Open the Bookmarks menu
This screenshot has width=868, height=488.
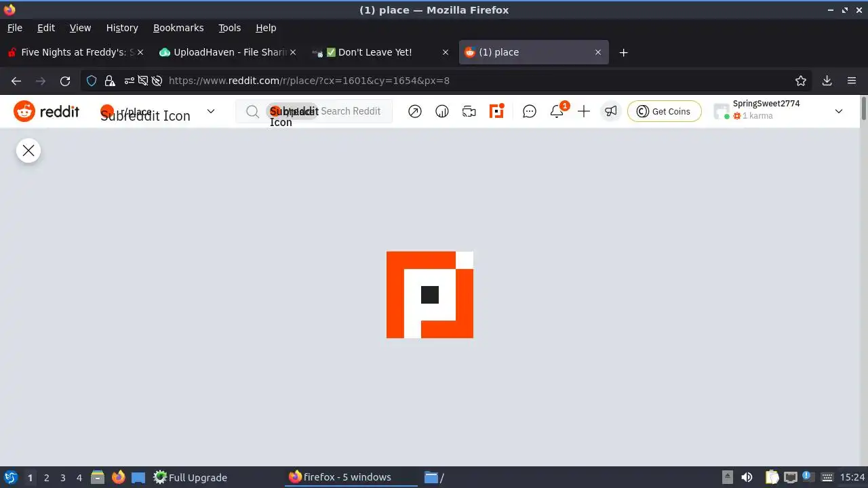coord(178,28)
